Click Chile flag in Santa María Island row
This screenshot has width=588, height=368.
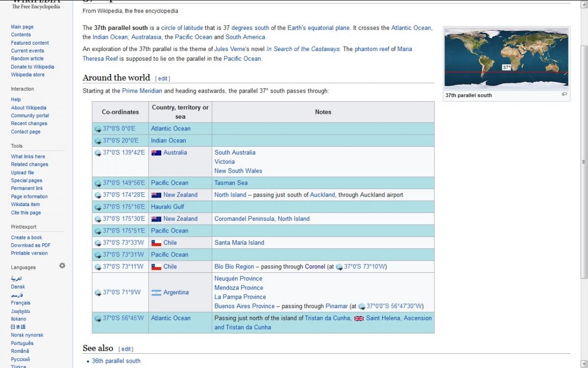[x=156, y=243]
